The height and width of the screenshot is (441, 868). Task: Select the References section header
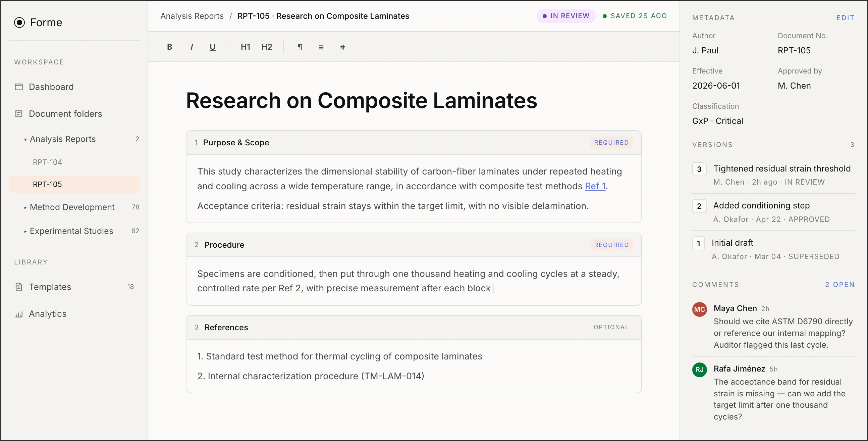tap(414, 327)
